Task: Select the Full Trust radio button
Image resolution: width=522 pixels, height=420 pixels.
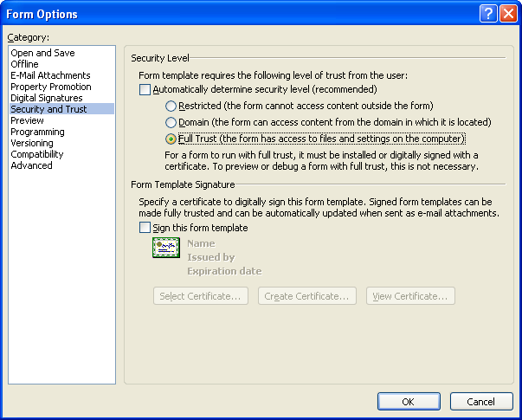Action: click(171, 139)
